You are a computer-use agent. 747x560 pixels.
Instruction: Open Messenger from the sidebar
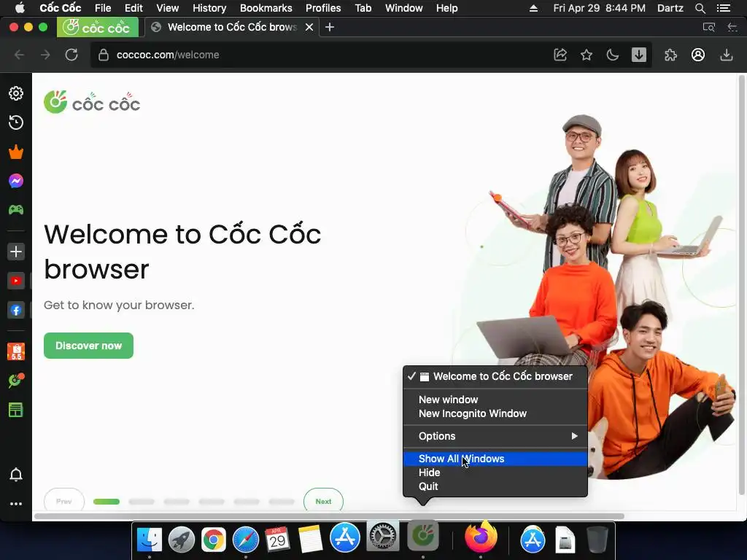point(16,181)
